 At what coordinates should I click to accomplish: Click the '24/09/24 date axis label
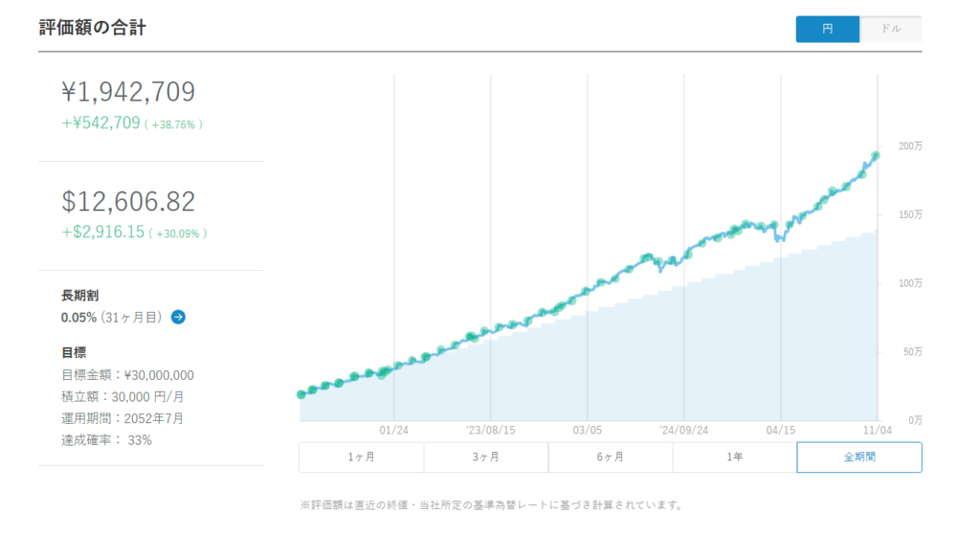point(683,431)
